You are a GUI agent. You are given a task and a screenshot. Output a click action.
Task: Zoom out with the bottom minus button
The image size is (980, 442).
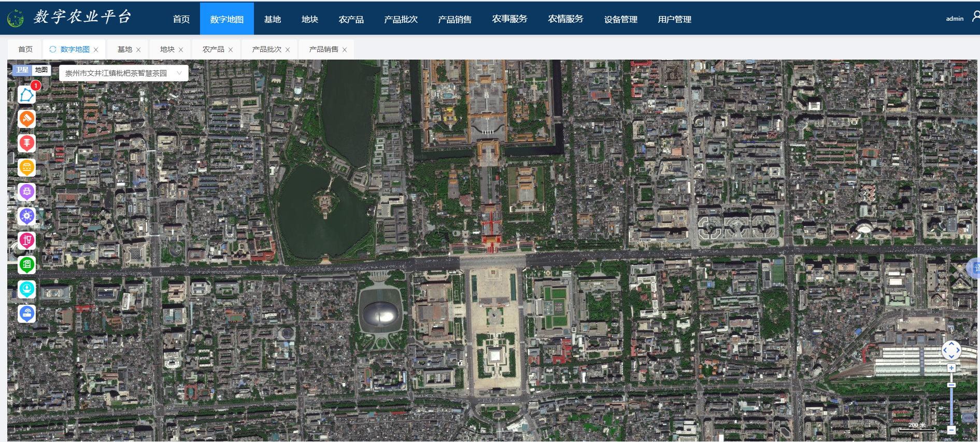(x=951, y=430)
